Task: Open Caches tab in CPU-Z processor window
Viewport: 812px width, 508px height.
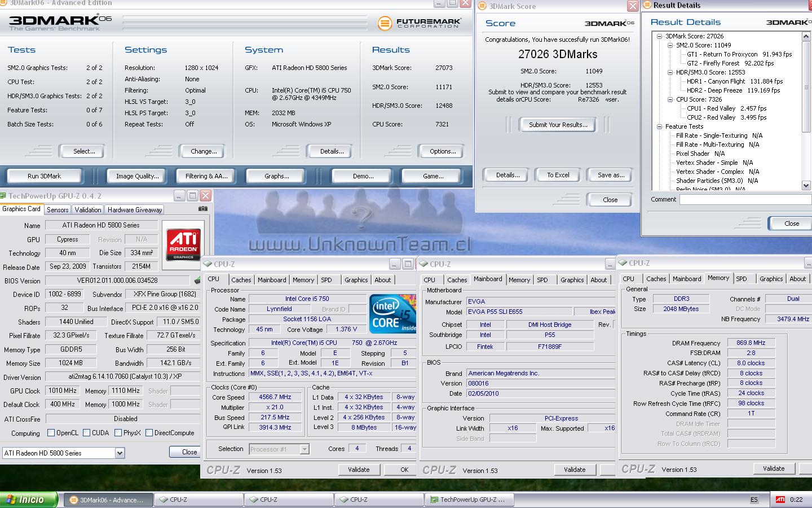Action: pos(241,280)
